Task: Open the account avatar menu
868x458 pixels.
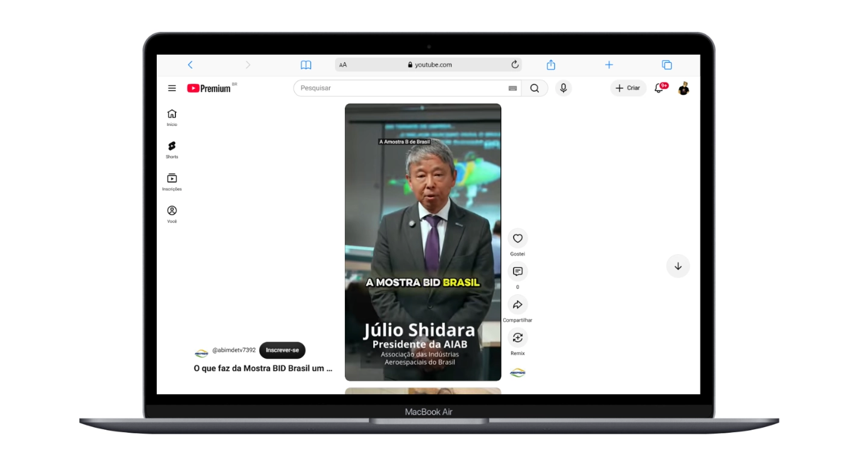Action: click(x=684, y=89)
